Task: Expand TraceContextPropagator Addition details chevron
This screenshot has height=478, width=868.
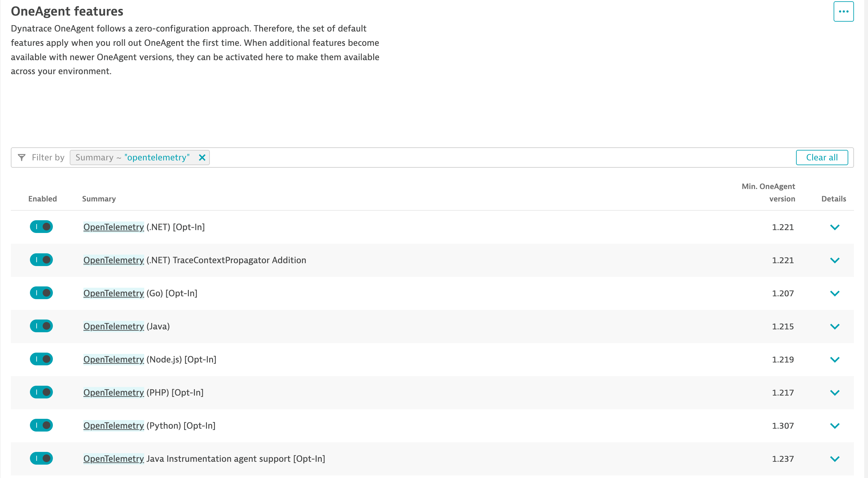Action: click(x=834, y=260)
